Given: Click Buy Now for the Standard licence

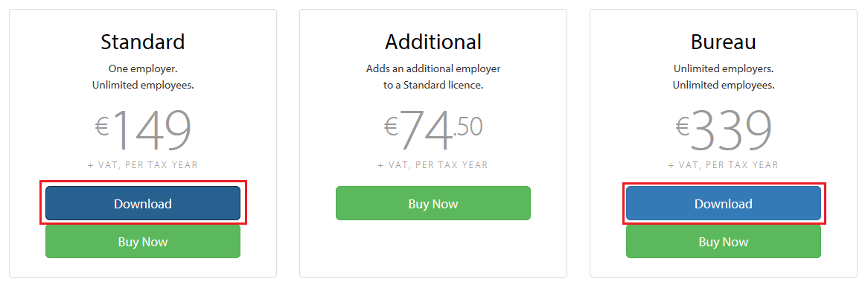Looking at the screenshot, I should point(143,242).
